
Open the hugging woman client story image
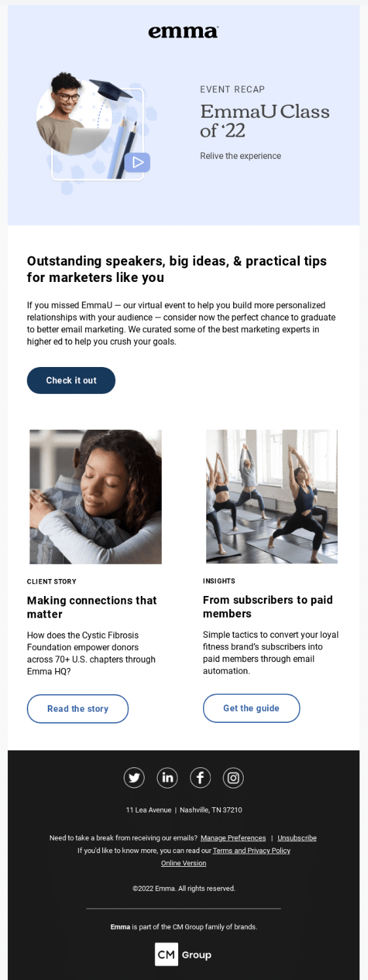pos(96,497)
